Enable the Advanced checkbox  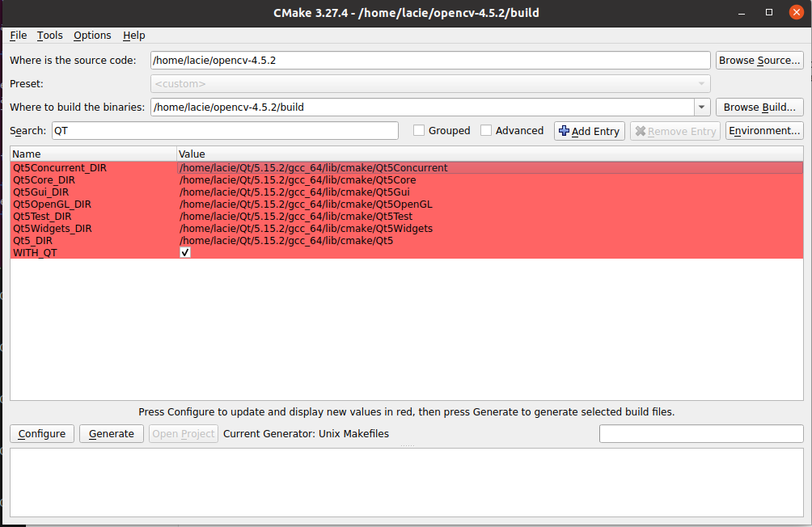486,130
